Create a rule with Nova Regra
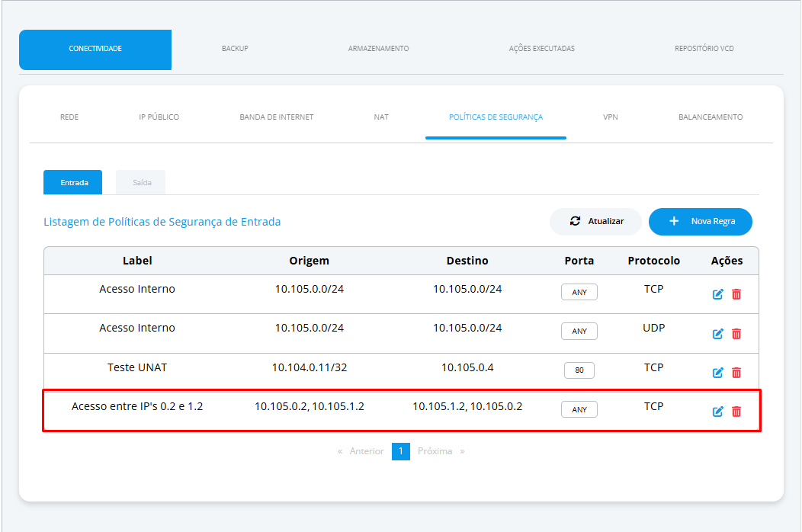This screenshot has height=532, width=802. tap(700, 222)
